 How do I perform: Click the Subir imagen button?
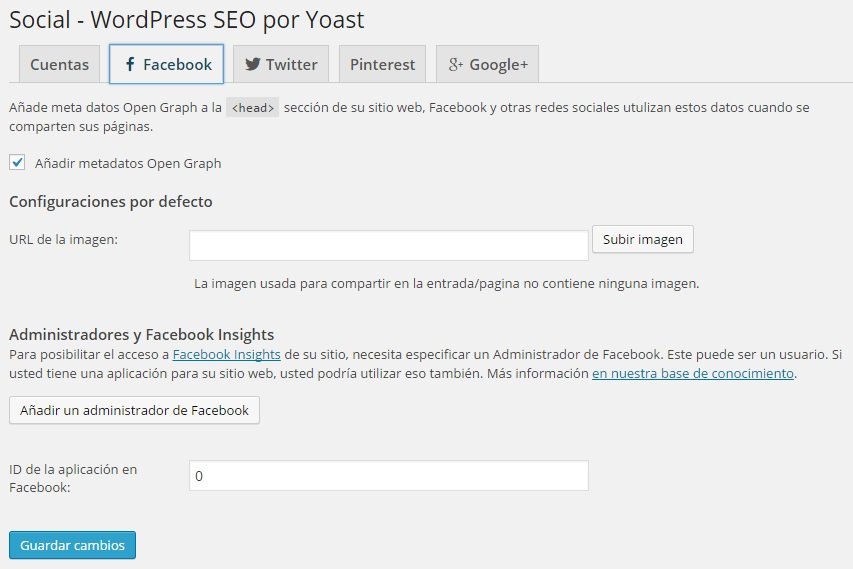tap(642, 239)
